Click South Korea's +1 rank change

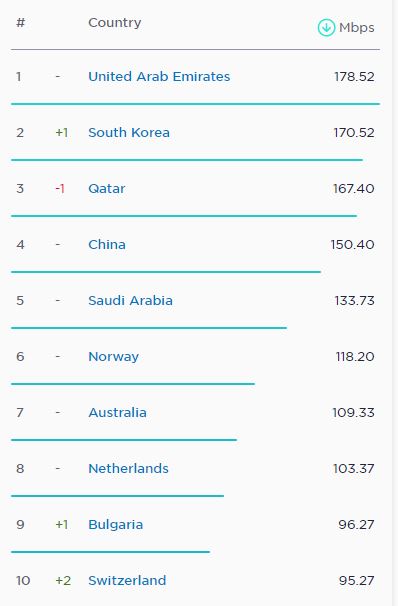pos(62,133)
